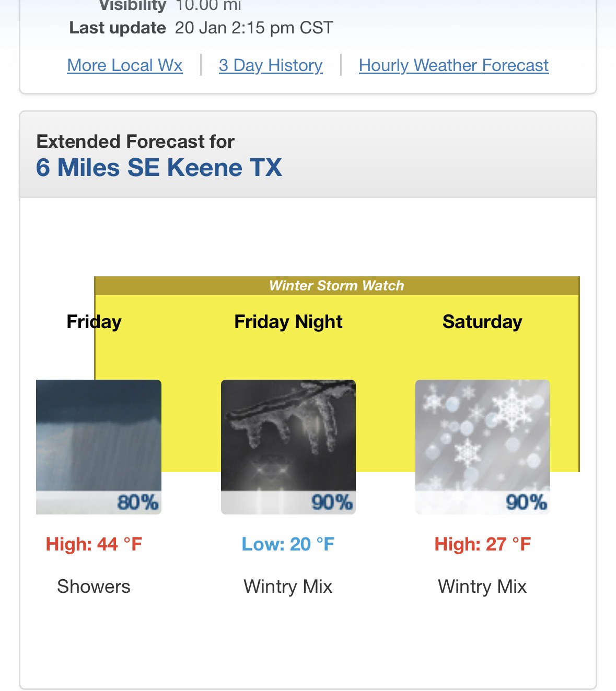Click the Showers description under Friday
The image size is (616, 691).
[x=94, y=587]
